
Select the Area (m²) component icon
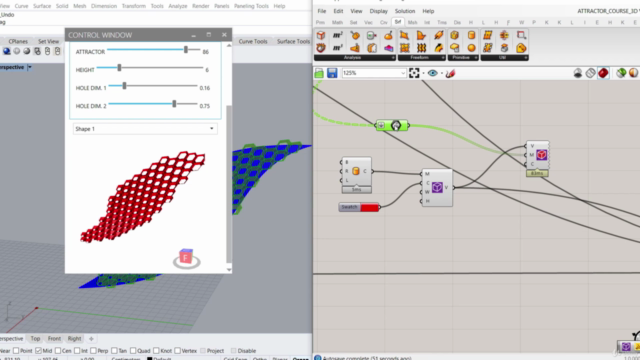(338, 36)
